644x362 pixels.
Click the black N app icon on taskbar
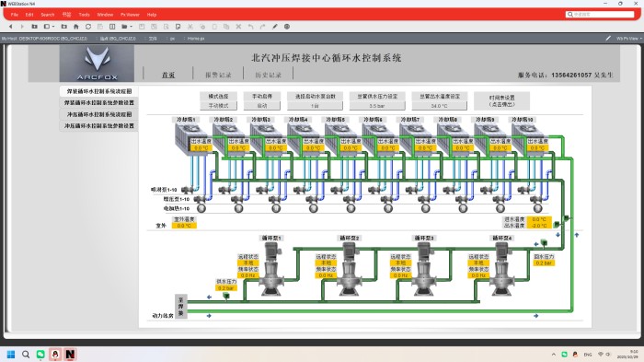[x=70, y=355]
